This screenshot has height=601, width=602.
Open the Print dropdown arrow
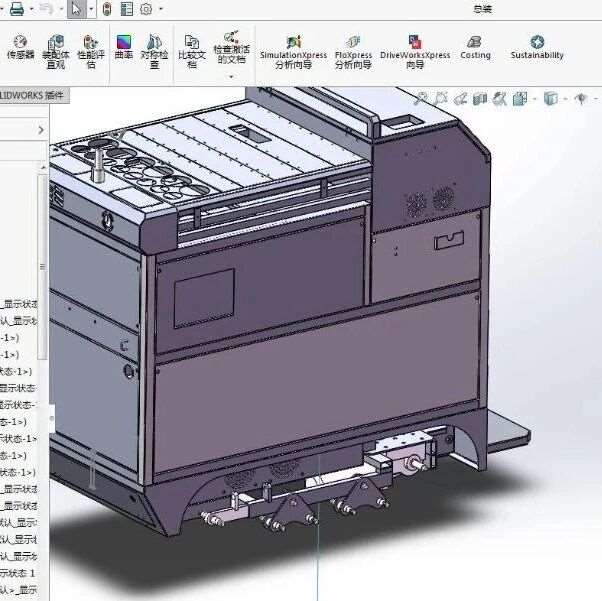point(31,9)
